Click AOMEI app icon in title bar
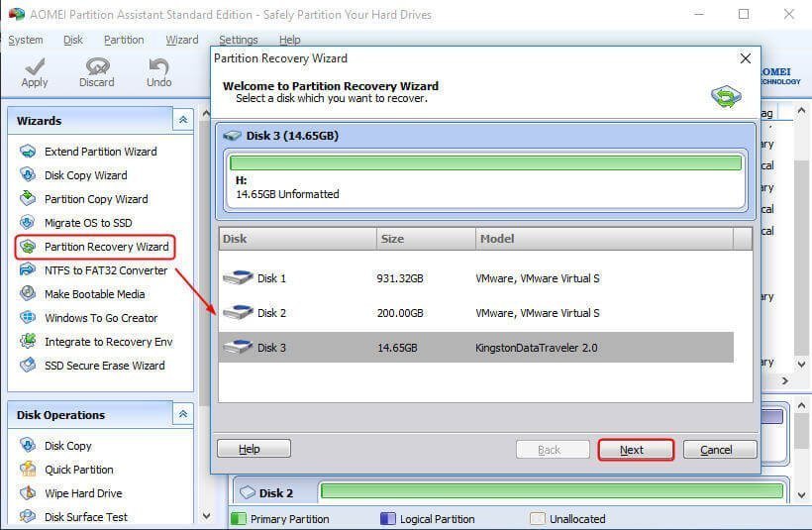This screenshot has height=530, width=812. [x=16, y=14]
